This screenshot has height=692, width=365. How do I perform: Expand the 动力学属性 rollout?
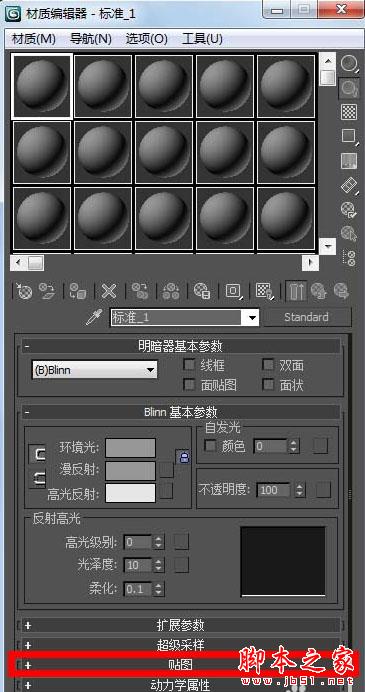point(182,685)
